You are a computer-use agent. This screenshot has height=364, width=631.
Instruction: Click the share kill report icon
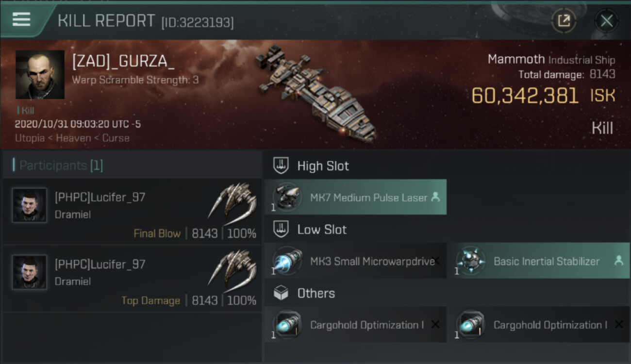tap(564, 21)
